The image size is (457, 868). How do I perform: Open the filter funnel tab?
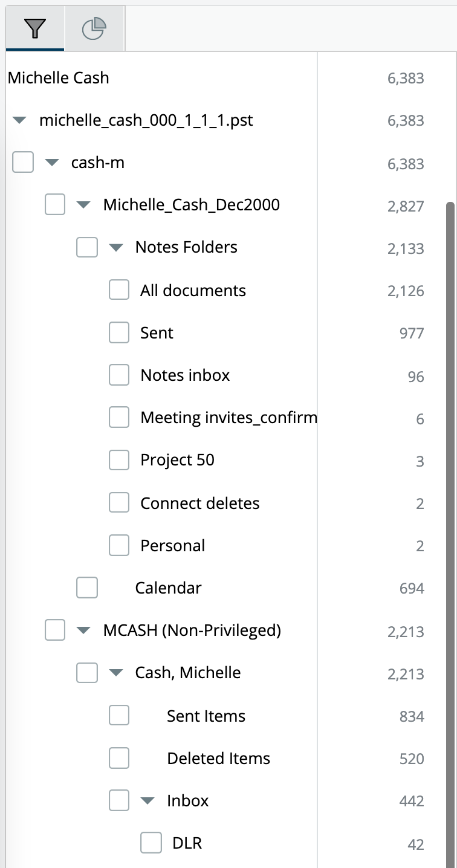click(35, 28)
